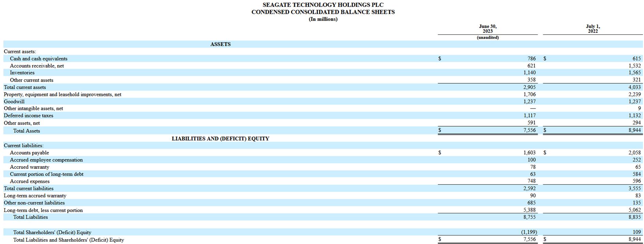This screenshot has height=244, width=644.
Task: Click the 'Total Liabilities' row label
Action: [x=30, y=217]
